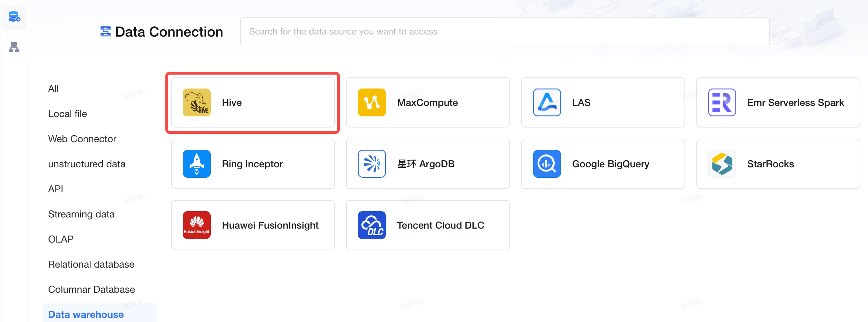Choose the Emr Serverless Spark label
The image size is (868, 322).
click(796, 102)
